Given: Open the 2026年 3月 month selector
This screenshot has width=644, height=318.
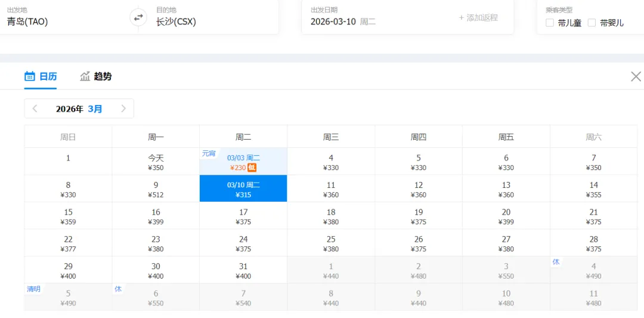Looking at the screenshot, I should [79, 109].
